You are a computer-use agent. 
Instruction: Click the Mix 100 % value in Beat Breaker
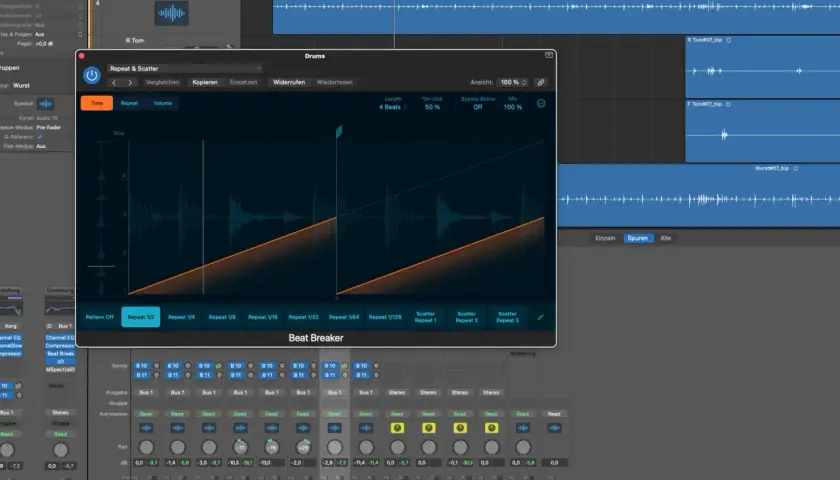(x=513, y=107)
